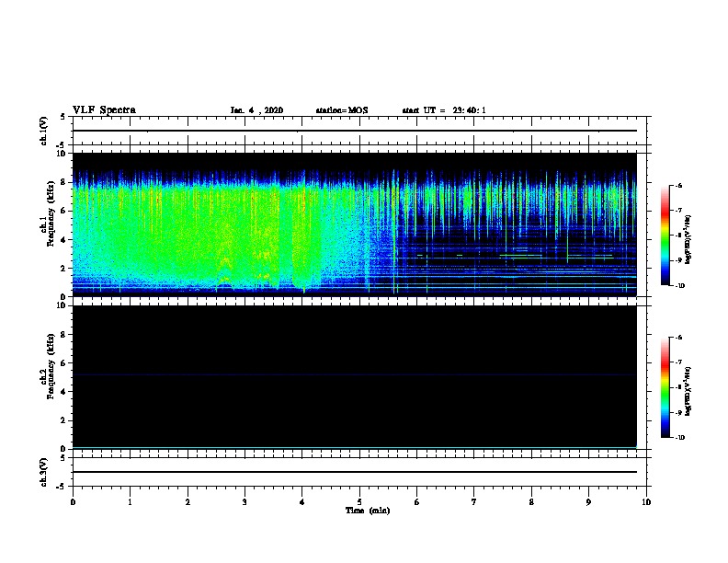Click the "ch.1(V)" top axis label
The height and width of the screenshot is (563, 728).
[44, 131]
